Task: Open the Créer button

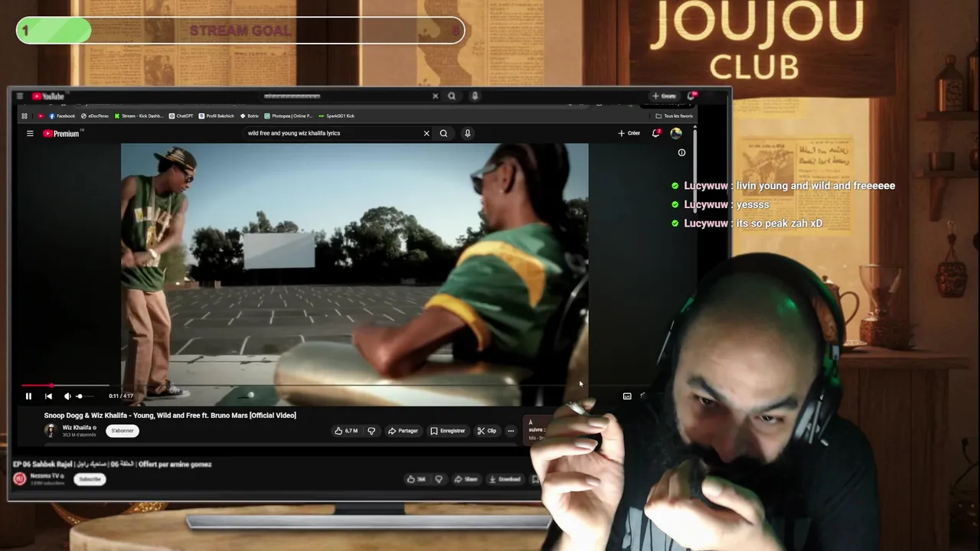Action: (629, 133)
